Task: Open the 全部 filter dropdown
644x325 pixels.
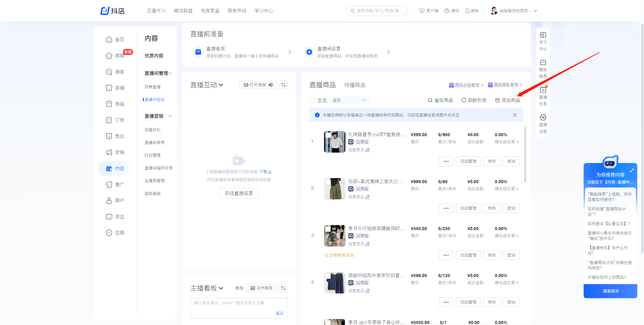Action: [x=349, y=100]
